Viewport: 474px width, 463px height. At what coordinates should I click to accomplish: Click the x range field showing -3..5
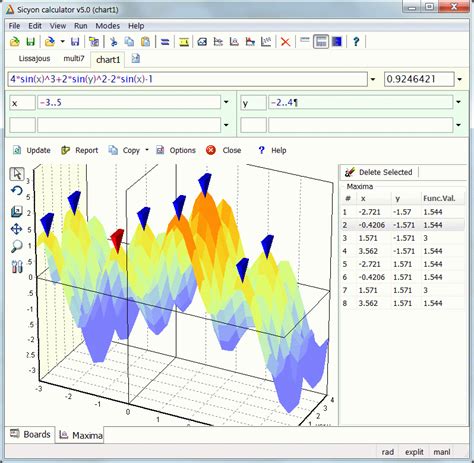(129, 102)
